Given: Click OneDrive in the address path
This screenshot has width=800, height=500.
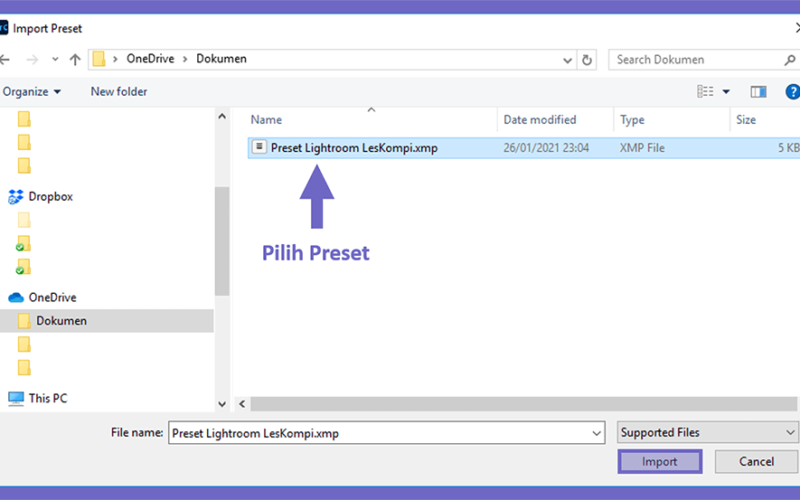Looking at the screenshot, I should [x=150, y=59].
